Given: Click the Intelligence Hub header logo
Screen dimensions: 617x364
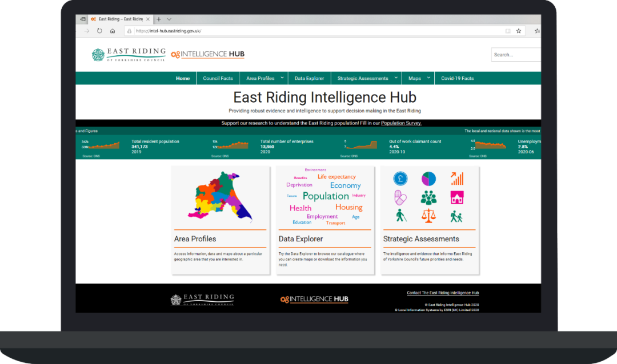Looking at the screenshot, I should pyautogui.click(x=208, y=54).
